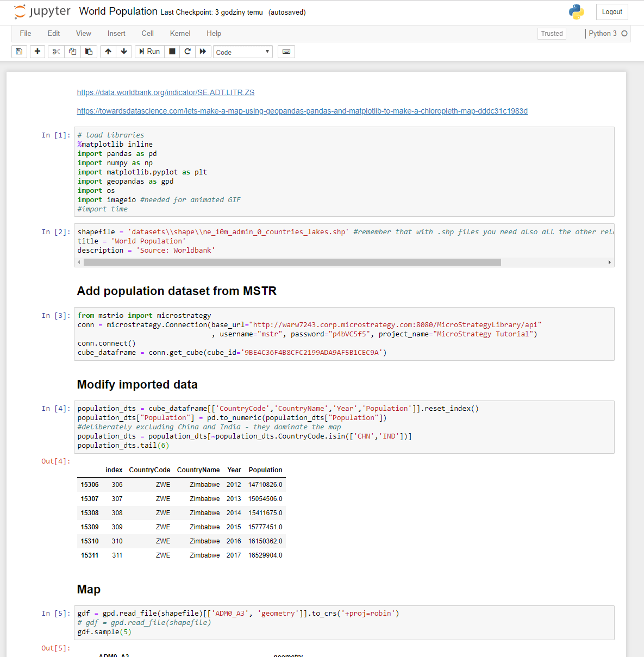Select 'Add population dataset from MSTR' heading
Screen dimensions: 644x657
177,291
